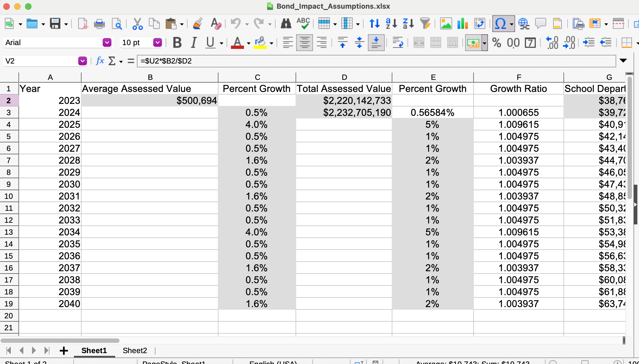Switch to the Sheet2 tab
The image size is (639, 364).
(135, 350)
